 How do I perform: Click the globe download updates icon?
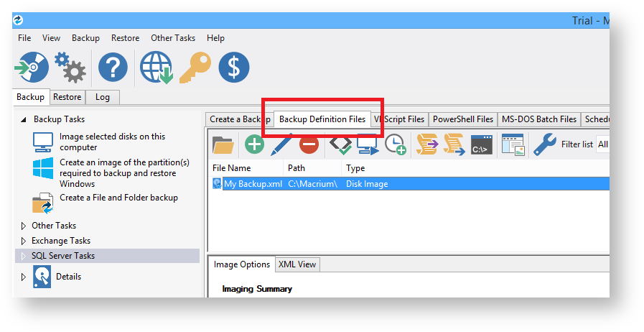click(157, 68)
